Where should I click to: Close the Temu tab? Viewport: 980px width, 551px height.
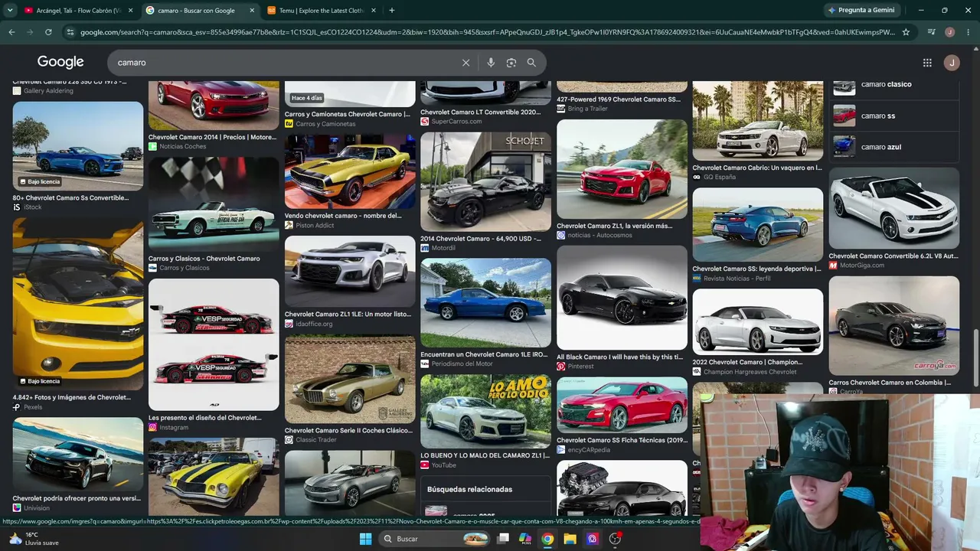tap(374, 11)
